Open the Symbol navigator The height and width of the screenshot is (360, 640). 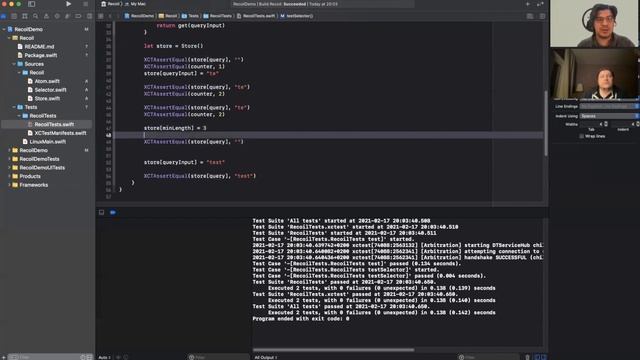tap(25, 16)
